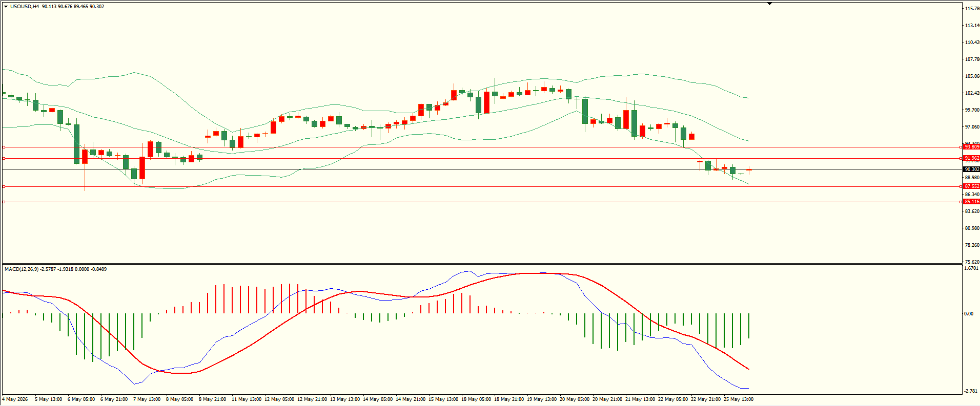
Task: Select left anchor of the 87.552 horizontal line
Action: click(4, 186)
